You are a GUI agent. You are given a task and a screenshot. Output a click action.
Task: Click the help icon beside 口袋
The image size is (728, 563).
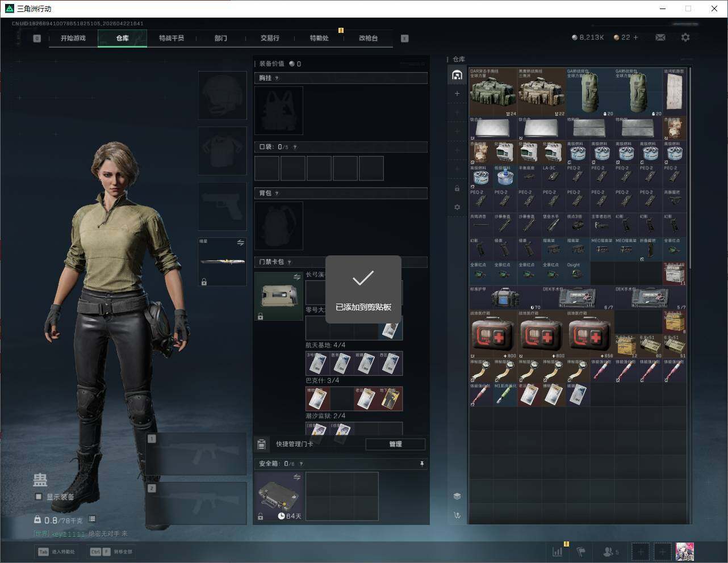295,147
